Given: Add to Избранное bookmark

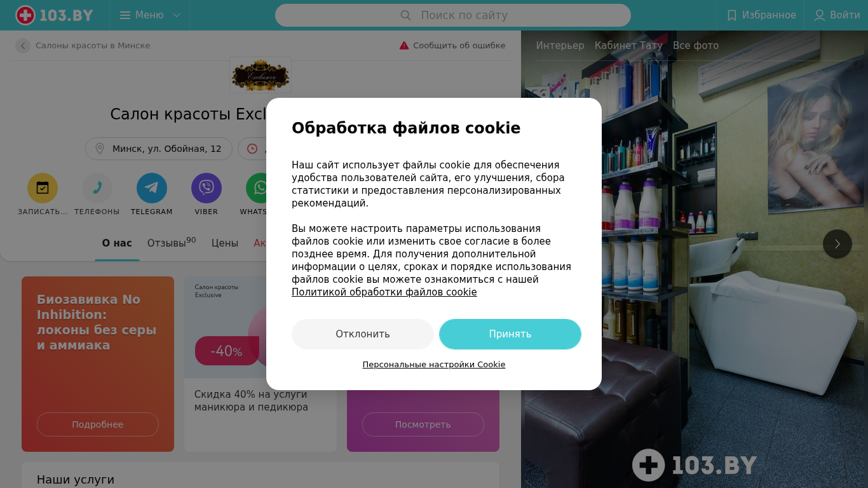Looking at the screenshot, I should [761, 15].
